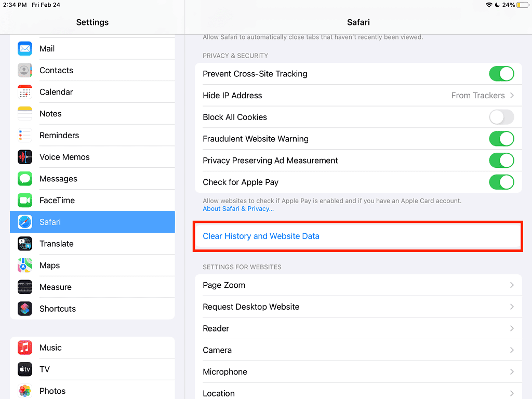Tap the Camera row label
Image resolution: width=532 pixels, height=399 pixels.
(217, 350)
